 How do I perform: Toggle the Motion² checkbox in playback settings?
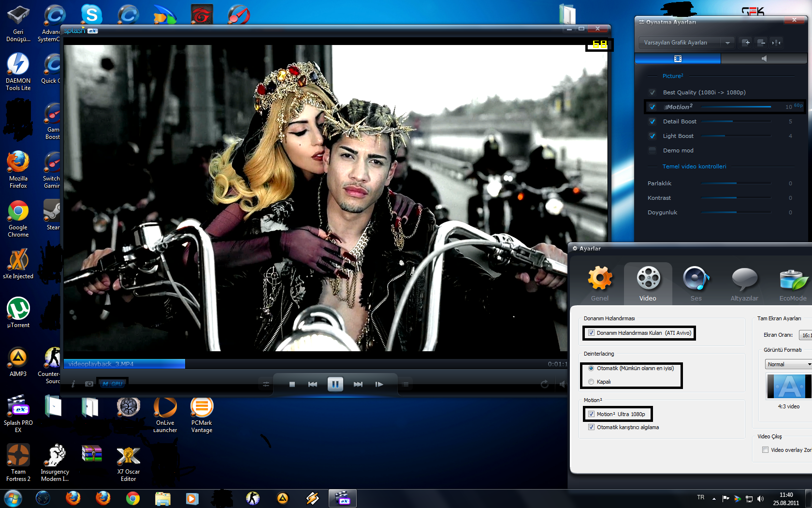[652, 107]
